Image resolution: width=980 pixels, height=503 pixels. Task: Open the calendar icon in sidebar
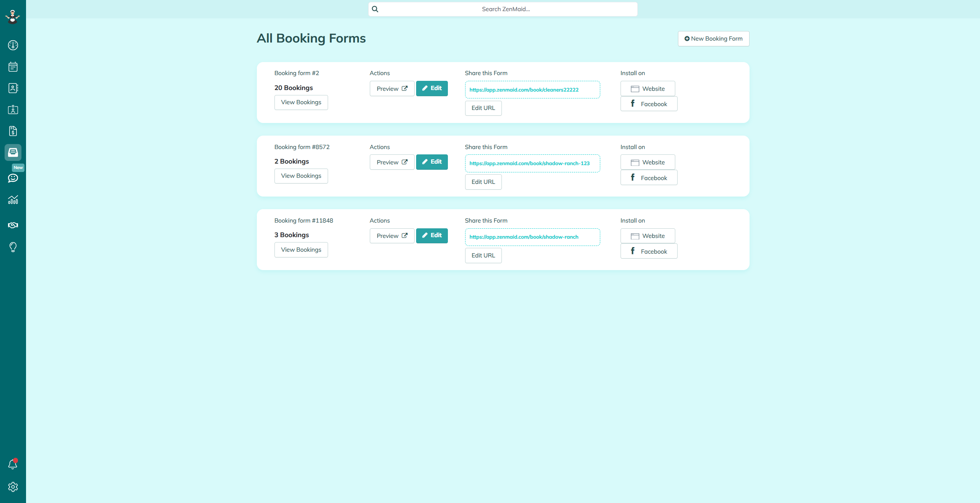tap(13, 67)
